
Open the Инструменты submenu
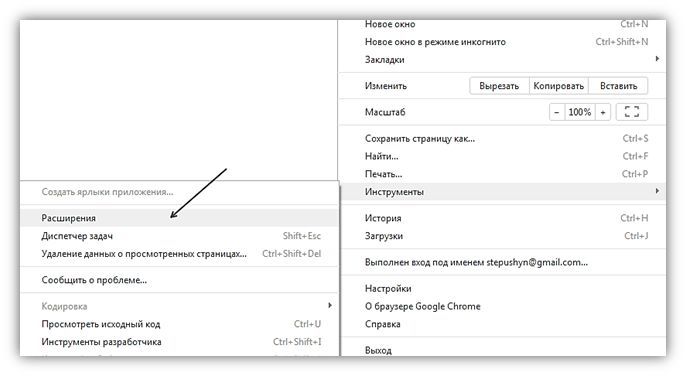(x=502, y=192)
